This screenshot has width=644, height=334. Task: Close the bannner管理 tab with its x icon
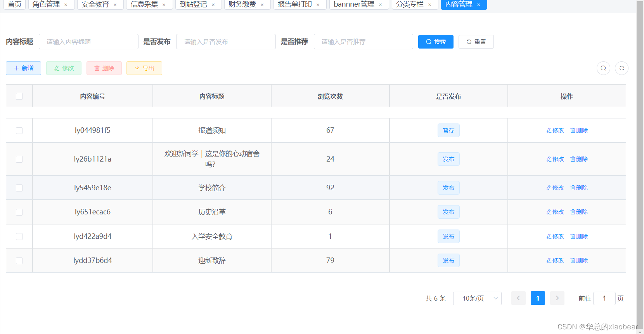click(381, 5)
